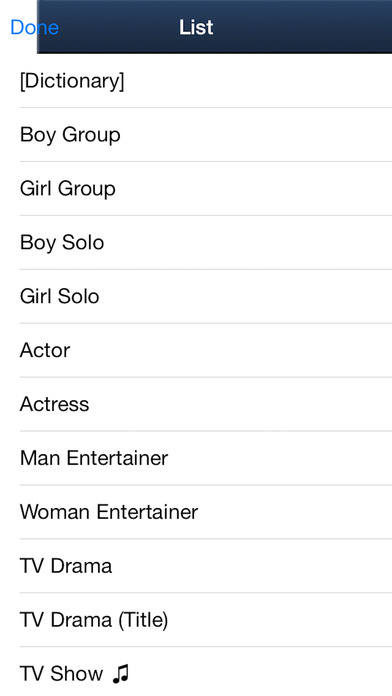The width and height of the screenshot is (392, 696).
Task: Choose the Girl Group category
Action: [196, 189]
